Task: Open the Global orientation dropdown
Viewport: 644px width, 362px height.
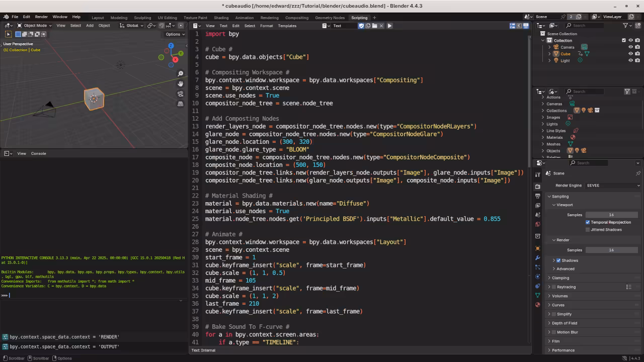Action: coord(131,26)
